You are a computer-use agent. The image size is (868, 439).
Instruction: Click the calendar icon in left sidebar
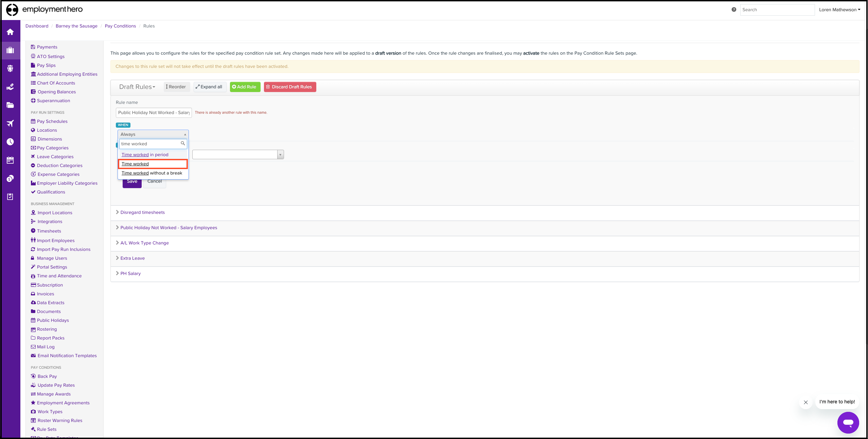10,160
